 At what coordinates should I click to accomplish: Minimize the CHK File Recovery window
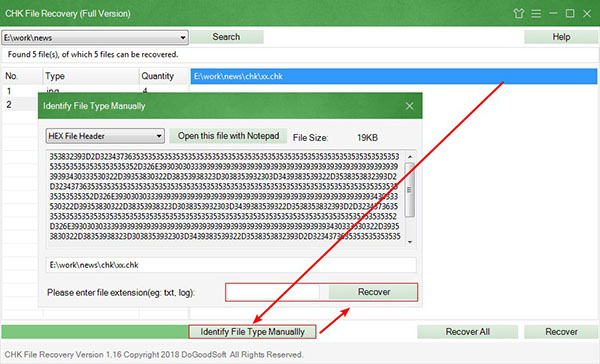click(553, 13)
